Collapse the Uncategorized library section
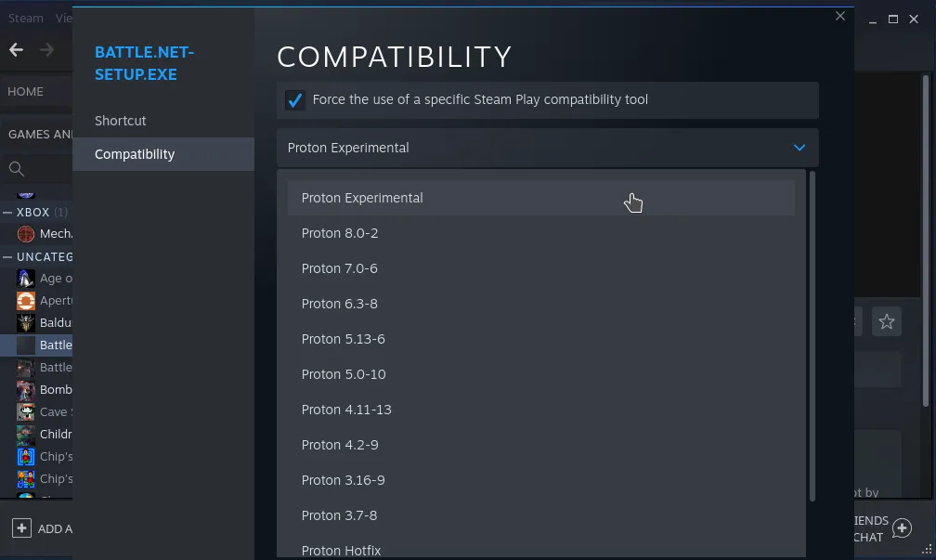This screenshot has width=936, height=560. pyautogui.click(x=7, y=257)
